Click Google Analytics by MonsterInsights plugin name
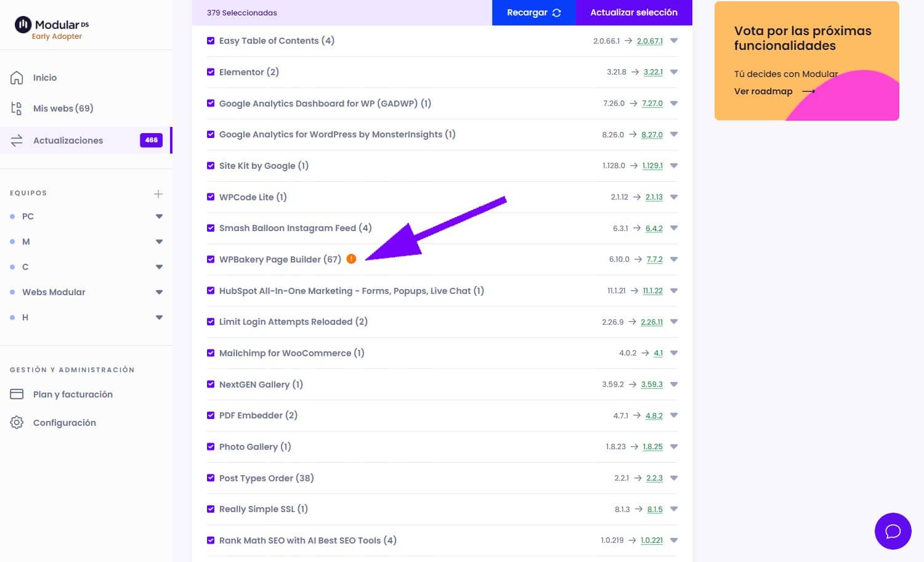The height and width of the screenshot is (562, 924). [x=338, y=134]
